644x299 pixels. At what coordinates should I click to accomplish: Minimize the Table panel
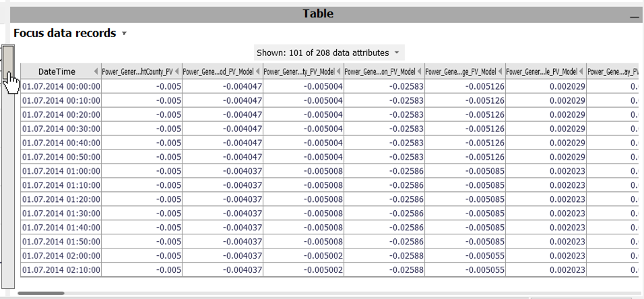click(x=634, y=15)
